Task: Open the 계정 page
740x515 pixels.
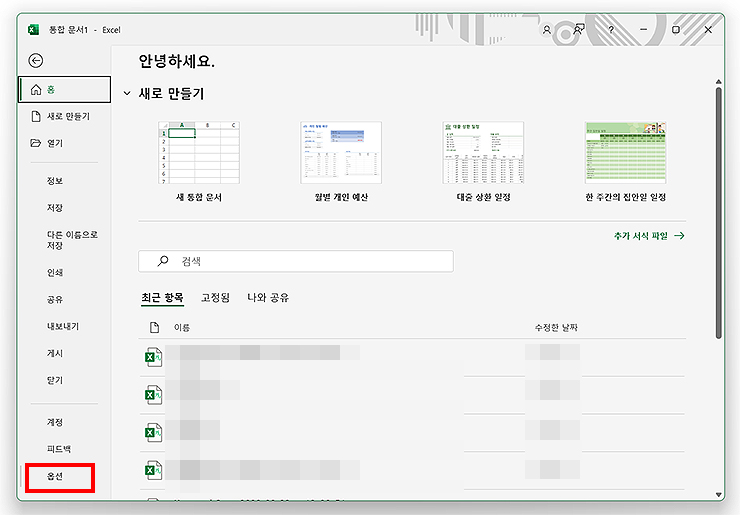Action: (x=55, y=422)
